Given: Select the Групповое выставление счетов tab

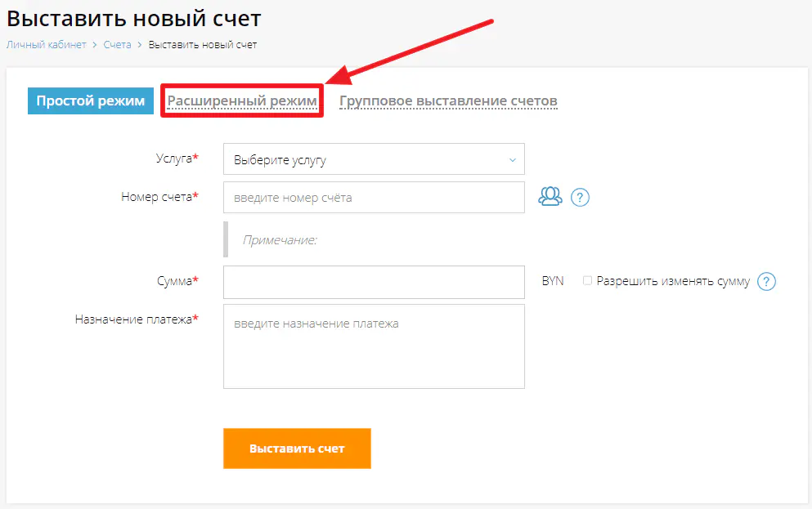Looking at the screenshot, I should pos(448,101).
